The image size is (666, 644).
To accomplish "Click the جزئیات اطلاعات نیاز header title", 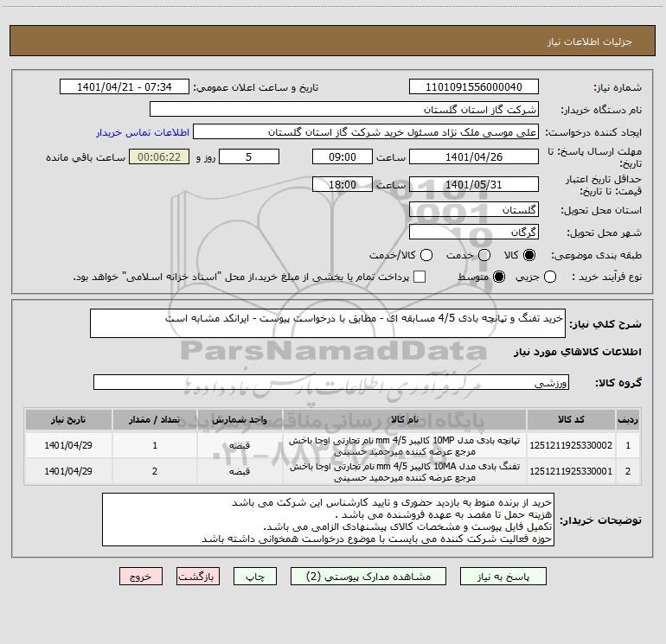I will click(590, 41).
